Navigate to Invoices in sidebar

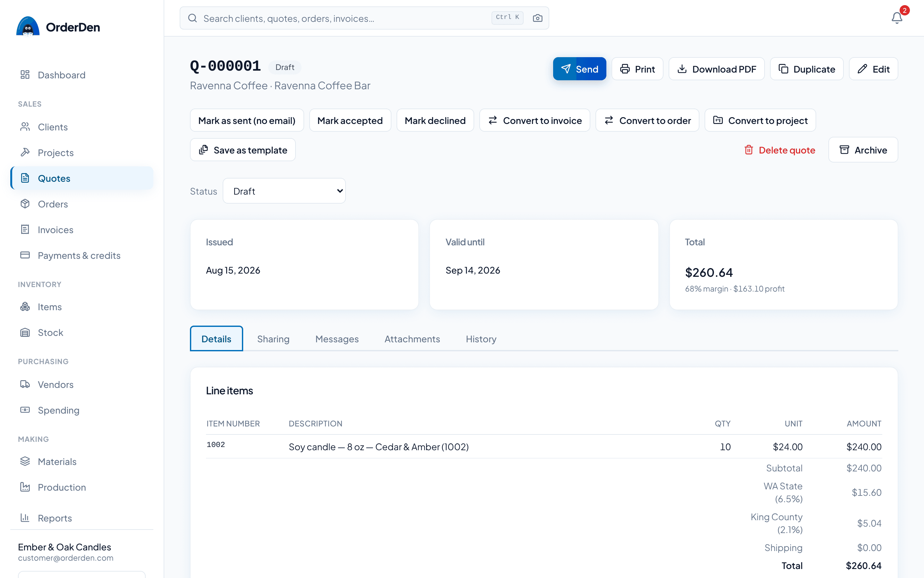82,229
